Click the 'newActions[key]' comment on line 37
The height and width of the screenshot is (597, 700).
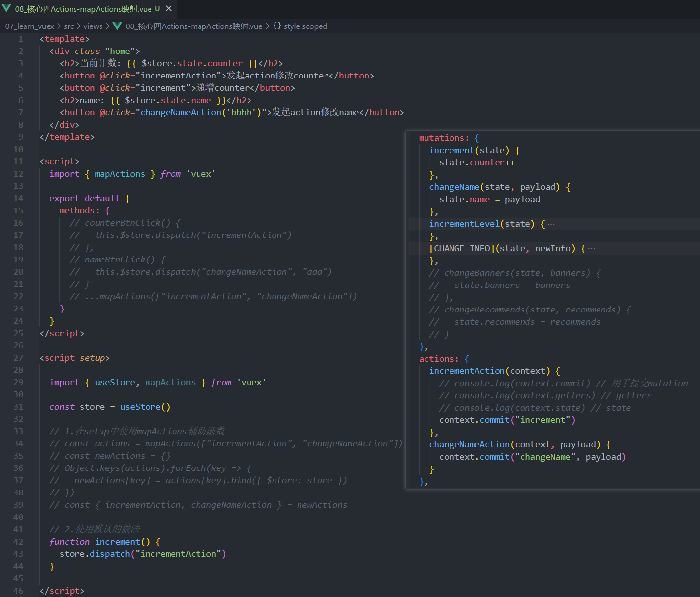[x=198, y=480]
